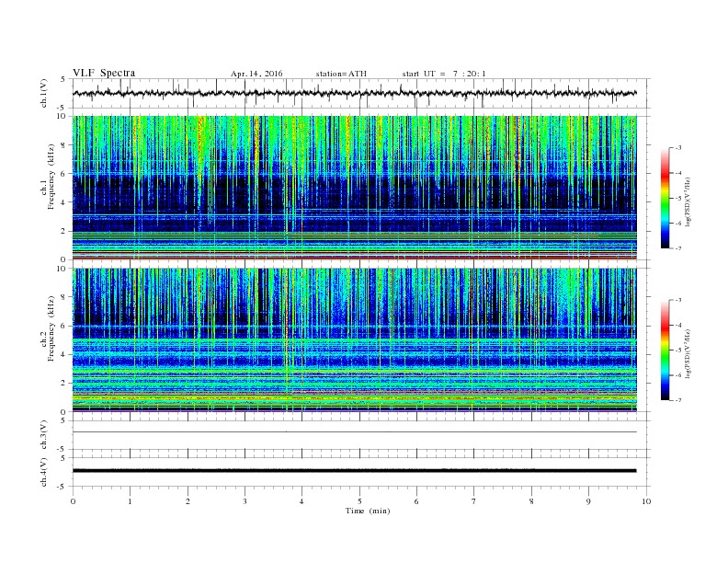The image size is (728, 563).
Task: Click time axis tick label '2'
Action: [x=188, y=501]
